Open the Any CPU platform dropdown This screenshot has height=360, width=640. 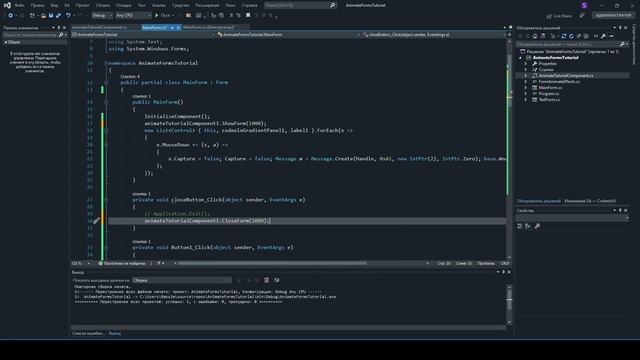(x=133, y=16)
